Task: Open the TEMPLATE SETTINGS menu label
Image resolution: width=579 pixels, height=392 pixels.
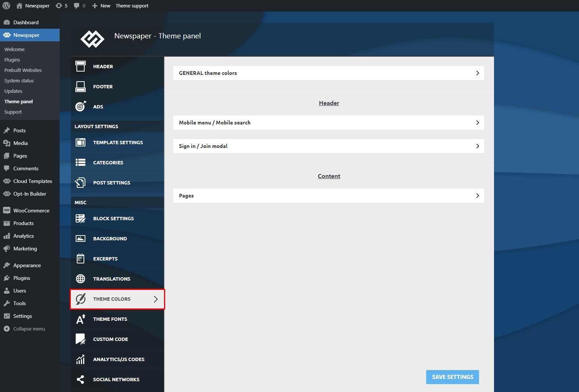Action: pyautogui.click(x=118, y=142)
